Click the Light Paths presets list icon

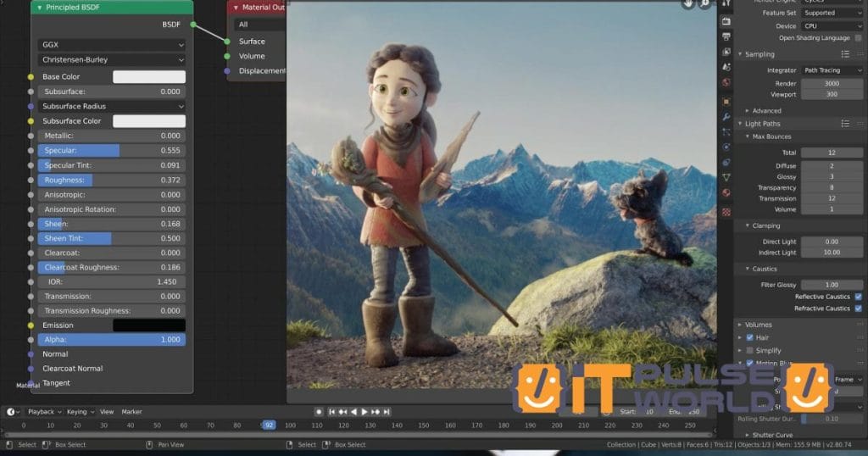(x=845, y=124)
